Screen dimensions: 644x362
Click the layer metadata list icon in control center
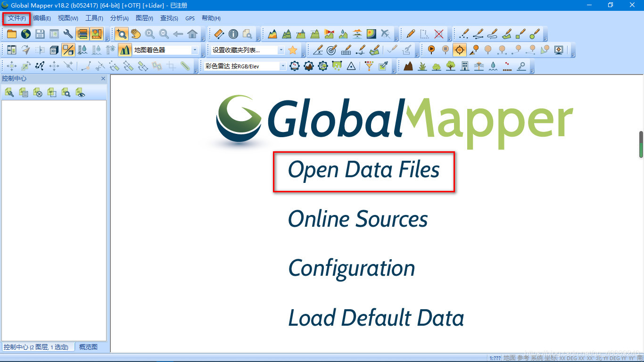[x=24, y=93]
